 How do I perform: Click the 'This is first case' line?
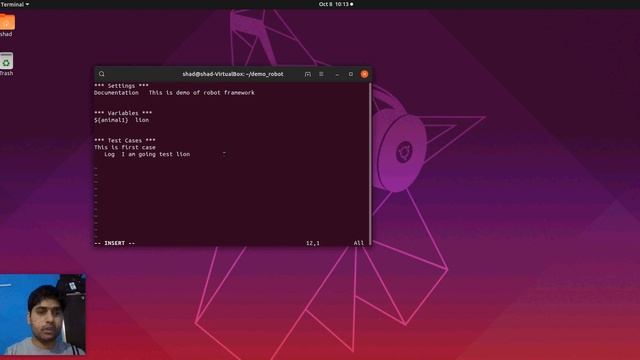click(x=124, y=147)
